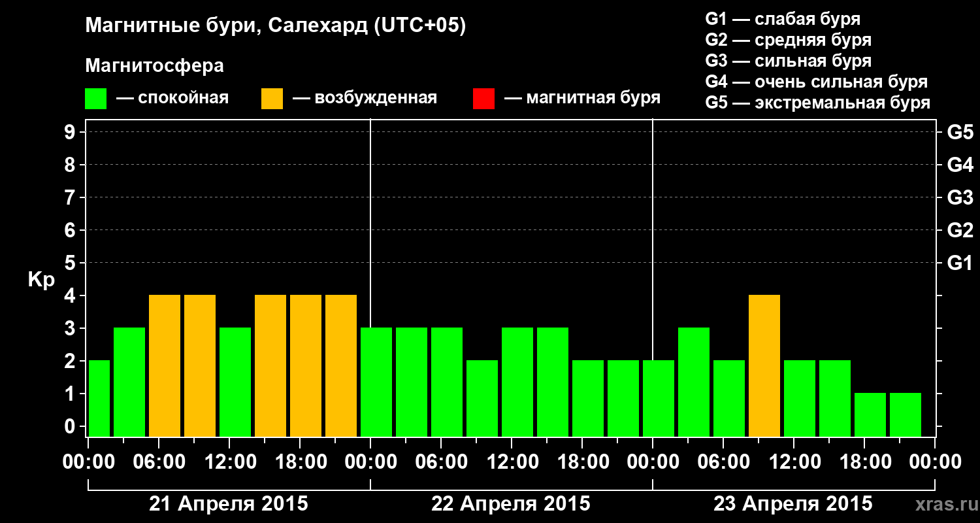Select the line 'G5 — экстремальная буря'
Image resolution: width=980 pixels, height=523 pixels.
tap(818, 103)
